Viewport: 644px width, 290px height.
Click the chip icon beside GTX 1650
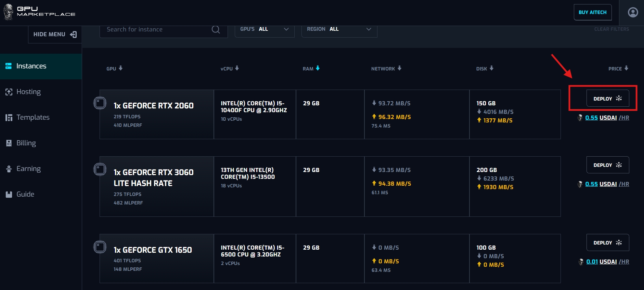point(100,247)
